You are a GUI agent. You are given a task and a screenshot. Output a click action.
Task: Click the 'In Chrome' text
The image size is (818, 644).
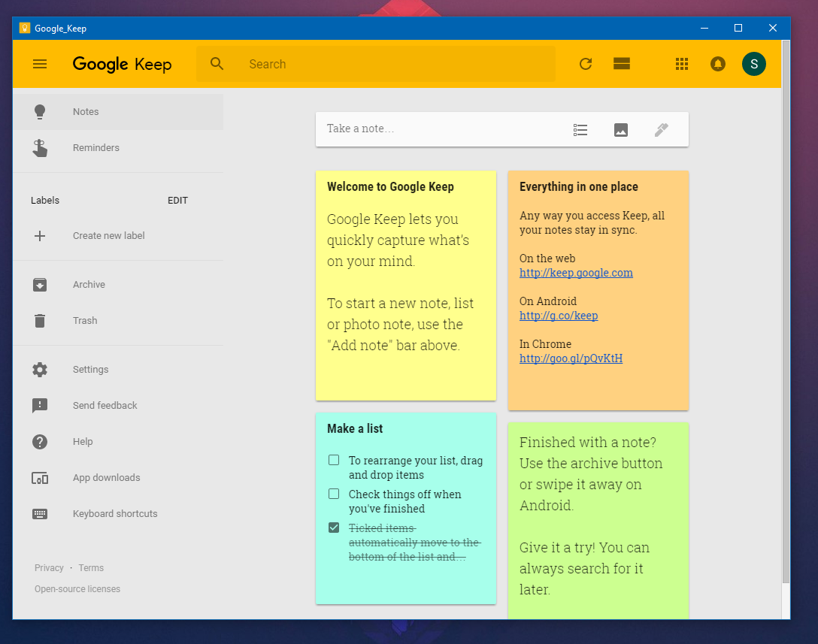[x=545, y=344]
